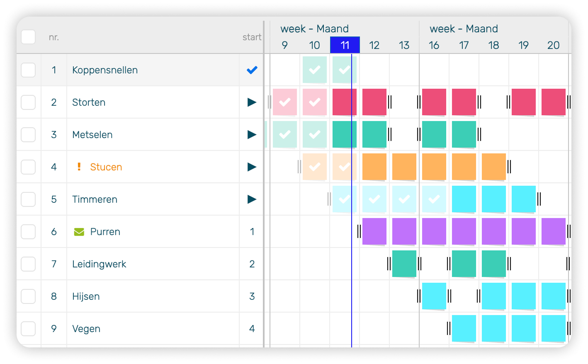Viewport: 588px width, 364px height.
Task: Select the Purren task label
Action: (x=105, y=232)
